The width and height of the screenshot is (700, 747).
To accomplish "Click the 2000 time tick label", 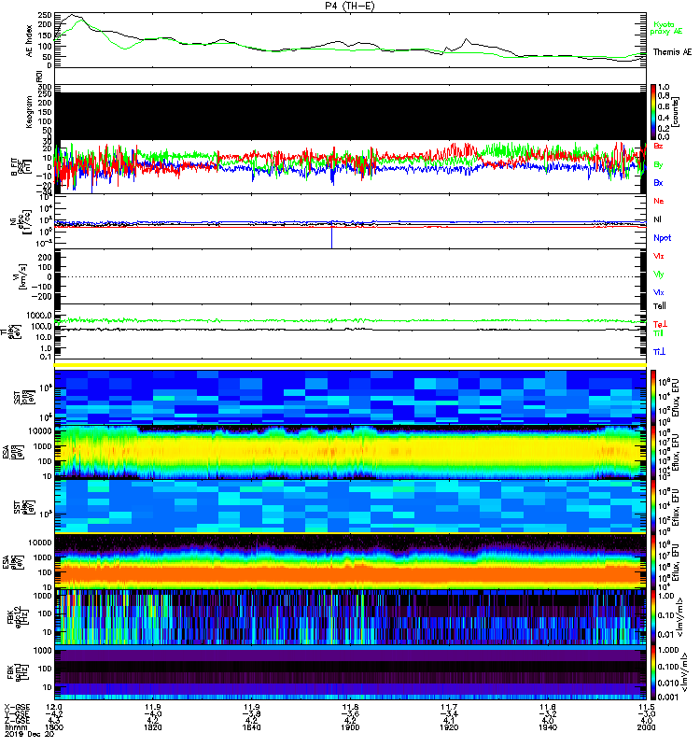I will click(x=646, y=727).
